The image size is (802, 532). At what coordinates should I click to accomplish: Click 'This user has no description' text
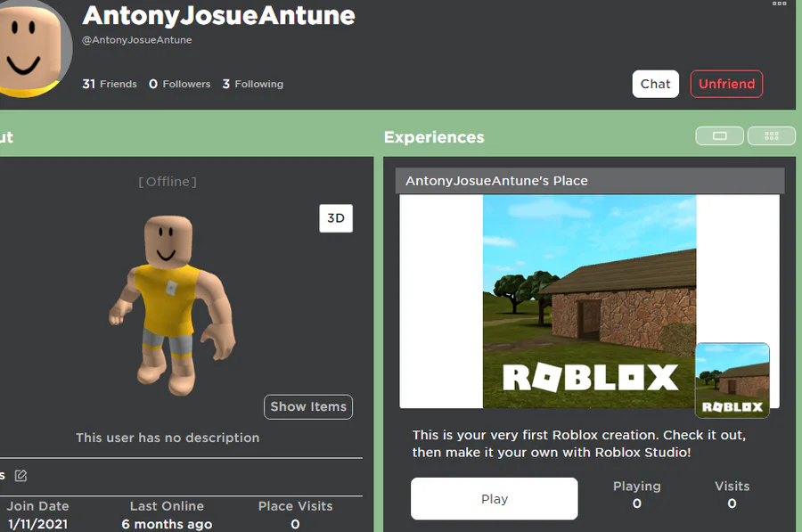click(x=168, y=438)
